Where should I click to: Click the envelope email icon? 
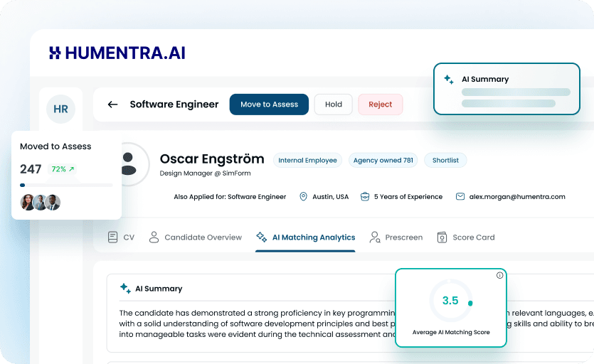click(460, 197)
